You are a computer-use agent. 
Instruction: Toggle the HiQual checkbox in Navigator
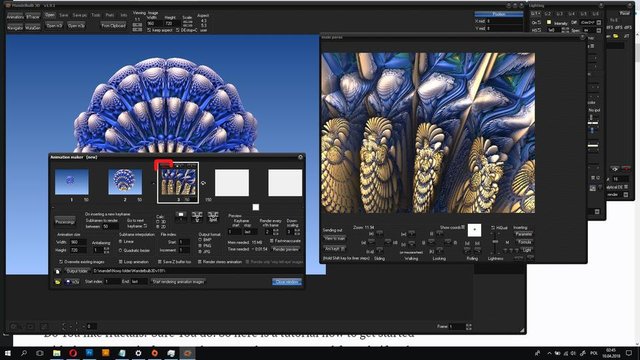[493, 228]
